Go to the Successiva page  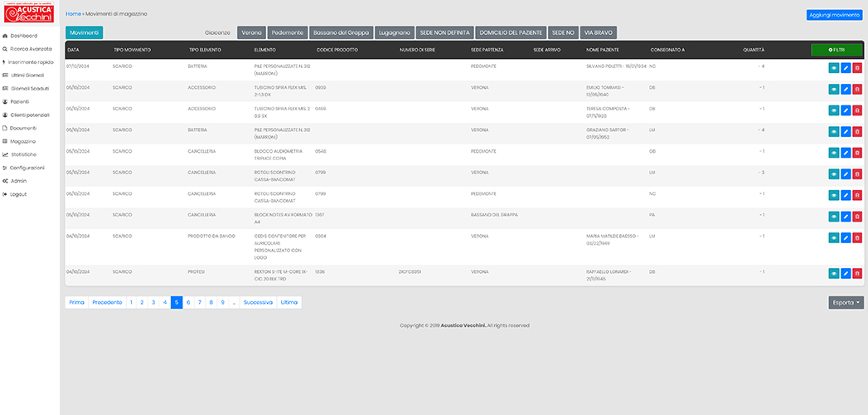258,303
